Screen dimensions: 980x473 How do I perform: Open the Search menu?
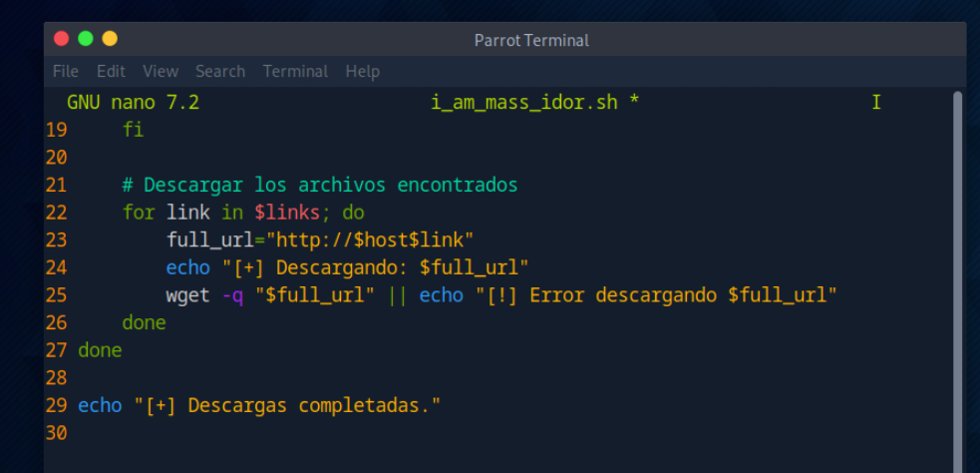click(220, 71)
